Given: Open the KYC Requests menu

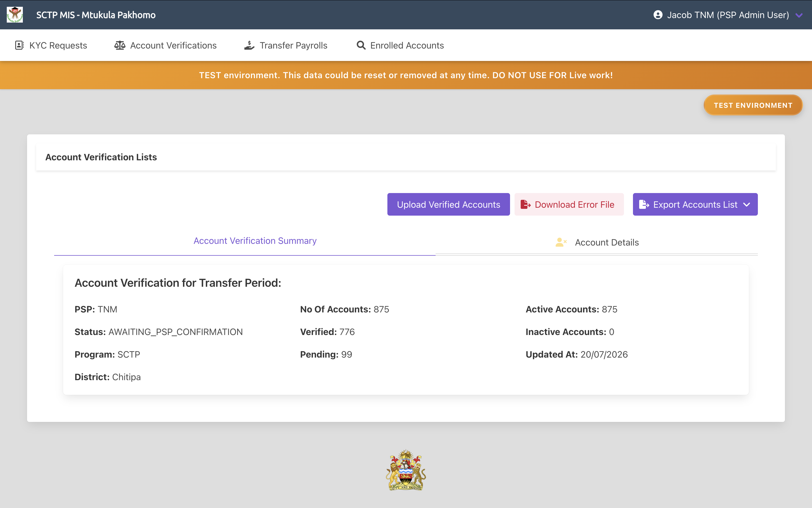Looking at the screenshot, I should click(51, 45).
